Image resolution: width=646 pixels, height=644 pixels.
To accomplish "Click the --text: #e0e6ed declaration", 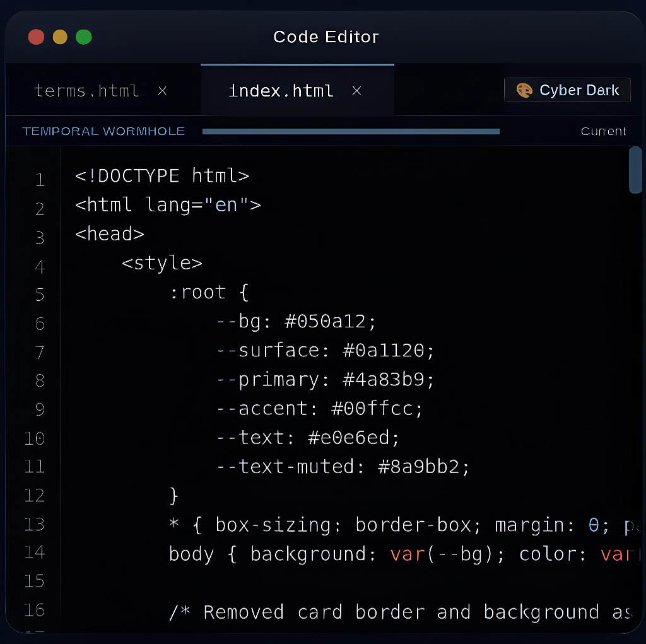I will [x=308, y=438].
